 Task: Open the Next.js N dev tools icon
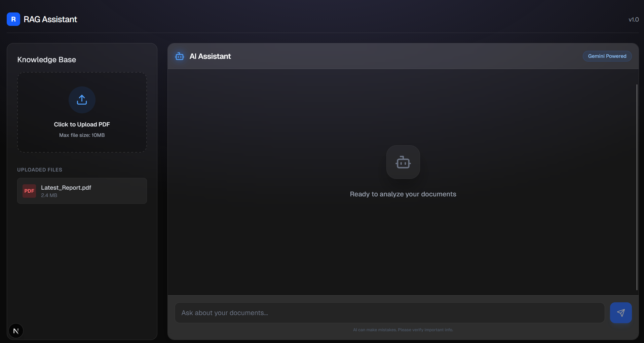click(16, 331)
